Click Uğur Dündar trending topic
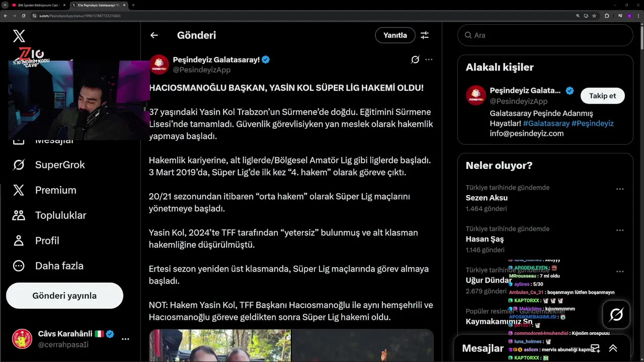The width and height of the screenshot is (644, 362). (x=489, y=280)
